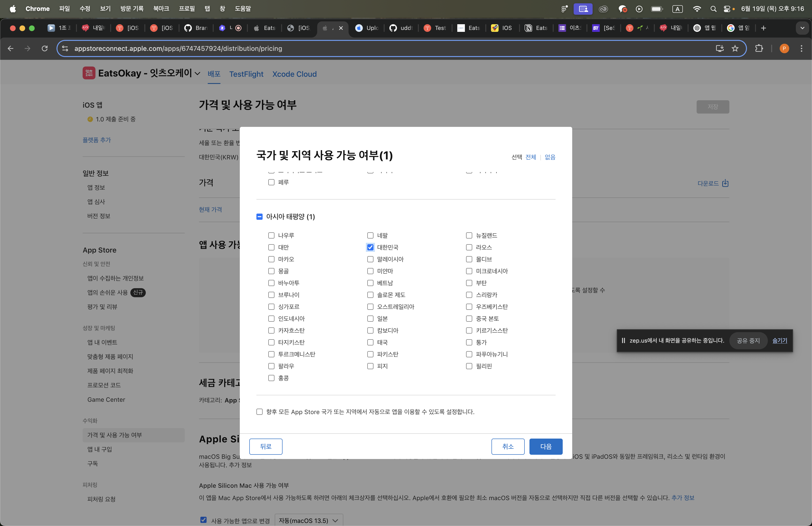
Task: Expand the Chrome tab search chevron
Action: click(802, 28)
